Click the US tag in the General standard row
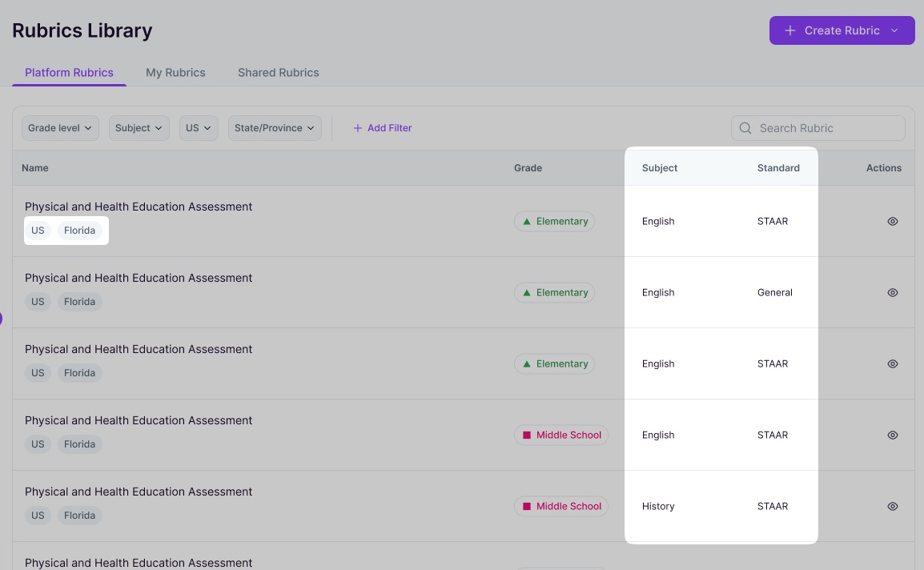This screenshot has height=570, width=924. point(38,301)
